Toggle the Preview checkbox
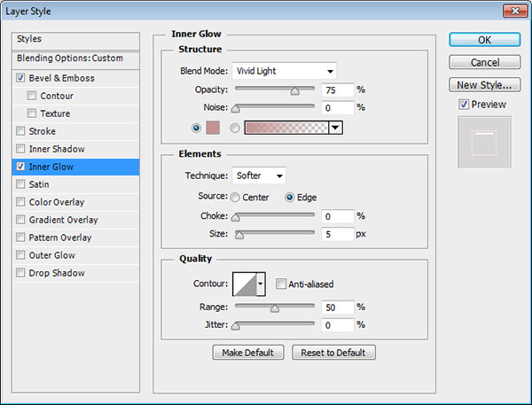Image resolution: width=532 pixels, height=405 pixels. 464,105
